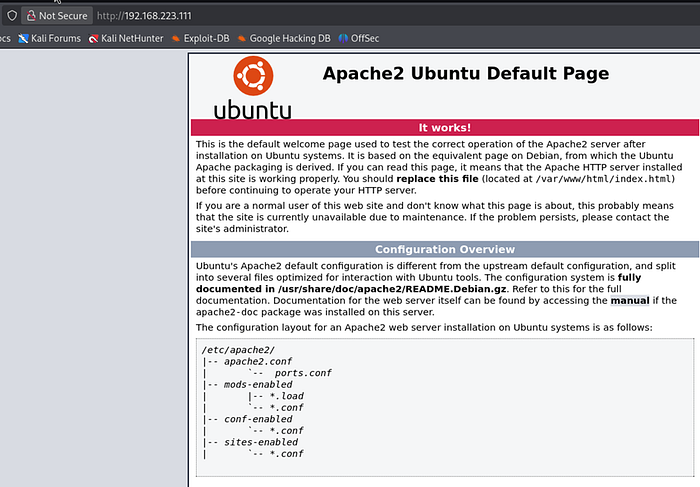Image resolution: width=700 pixels, height=487 pixels.
Task: Open the Google Hacking DB bookmark
Action: 284,38
